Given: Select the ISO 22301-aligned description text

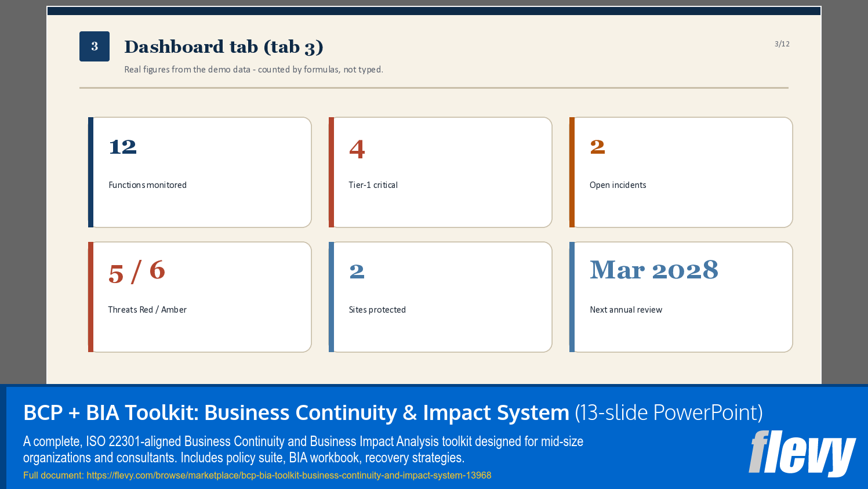Looking at the screenshot, I should 303,450.
